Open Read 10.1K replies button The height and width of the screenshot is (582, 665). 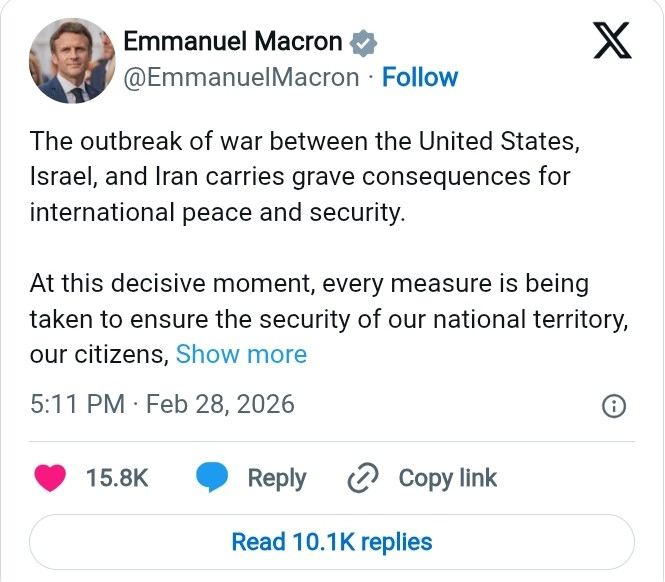[x=332, y=542]
